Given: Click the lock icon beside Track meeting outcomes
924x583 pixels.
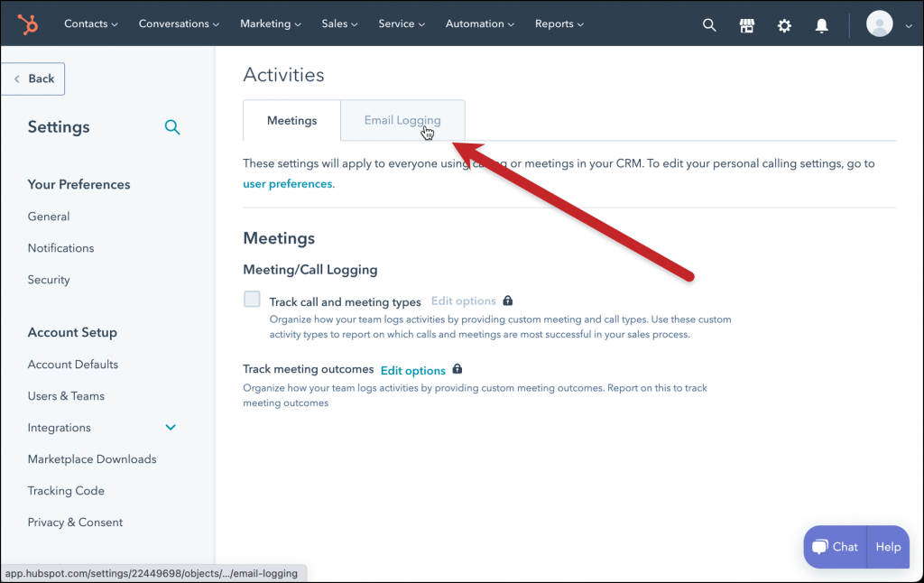Looking at the screenshot, I should tap(457, 369).
